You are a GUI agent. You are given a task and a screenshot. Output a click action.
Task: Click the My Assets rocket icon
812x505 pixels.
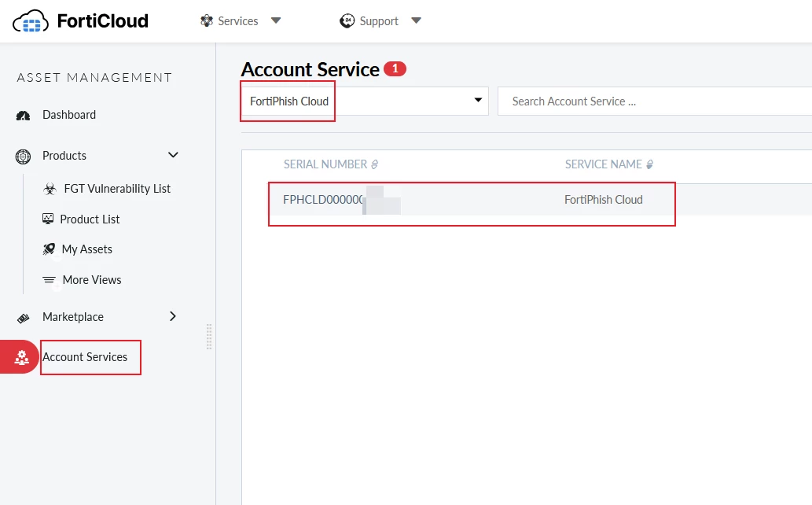pyautogui.click(x=49, y=249)
